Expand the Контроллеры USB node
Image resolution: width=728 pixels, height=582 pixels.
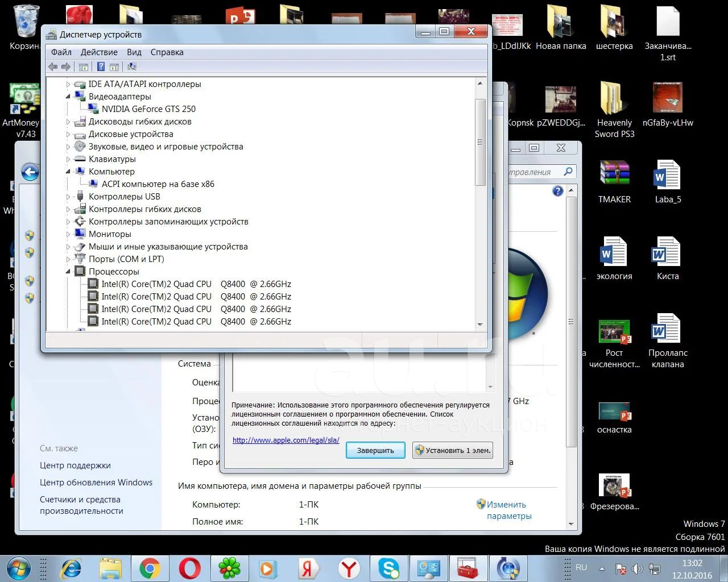tap(68, 197)
